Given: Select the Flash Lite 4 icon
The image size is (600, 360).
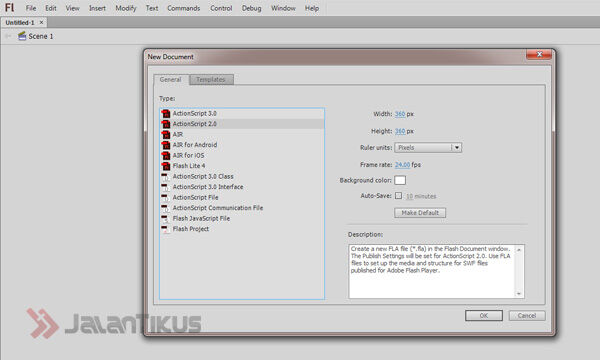Looking at the screenshot, I should 166,166.
